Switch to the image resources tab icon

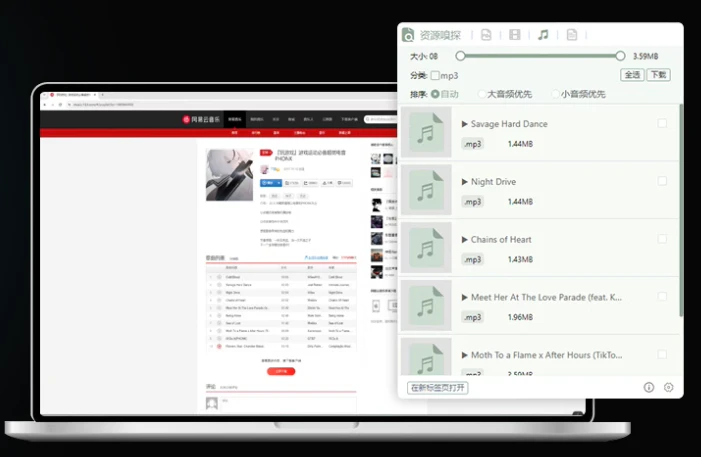(486, 35)
